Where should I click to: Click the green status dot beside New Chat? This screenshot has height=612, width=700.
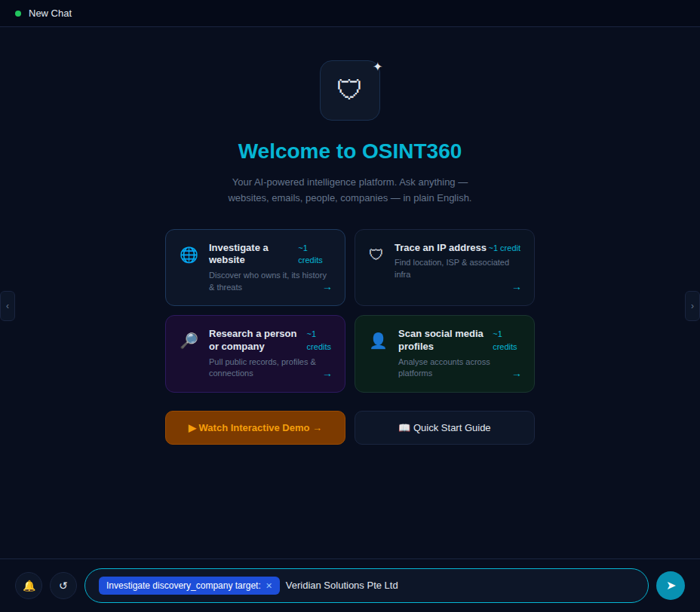tap(18, 14)
